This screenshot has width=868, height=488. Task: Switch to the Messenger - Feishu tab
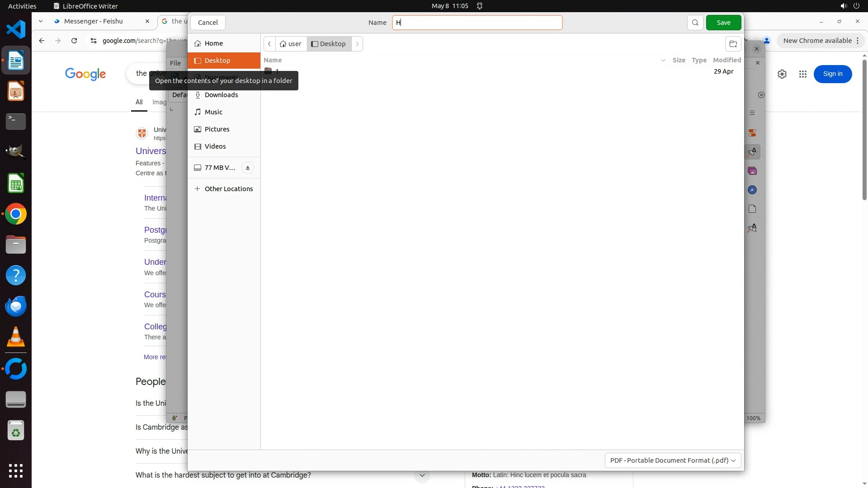(x=94, y=21)
